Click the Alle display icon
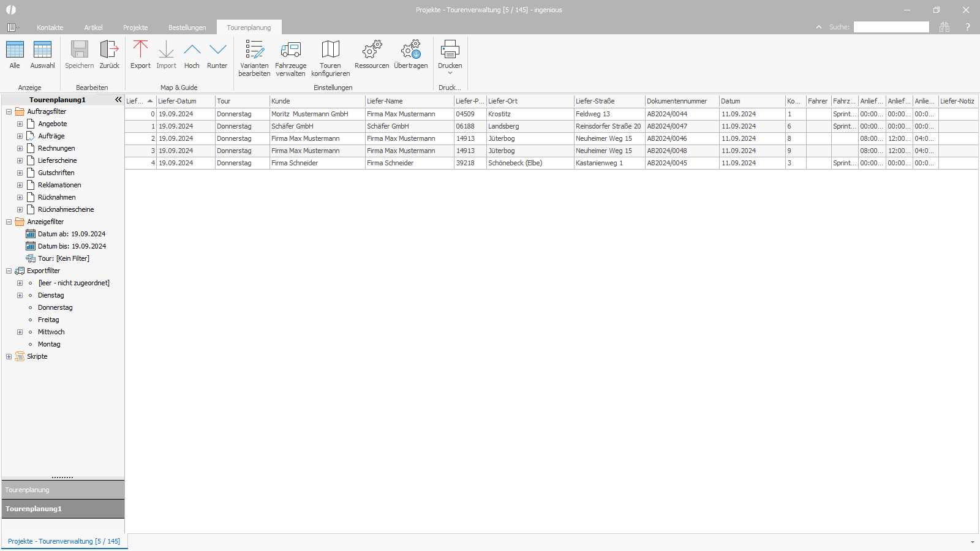This screenshot has height=551, width=980. coord(15,50)
